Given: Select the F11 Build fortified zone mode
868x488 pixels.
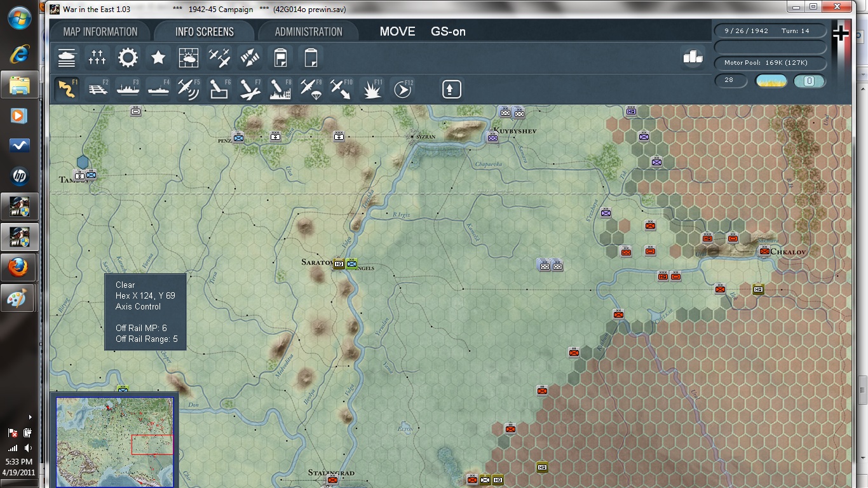Looking at the screenshot, I should pyautogui.click(x=372, y=89).
